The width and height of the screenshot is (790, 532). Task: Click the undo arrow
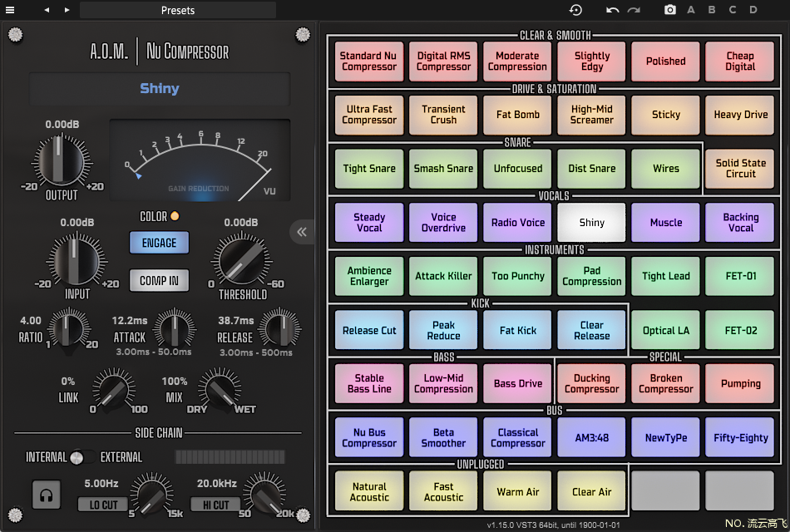[612, 10]
